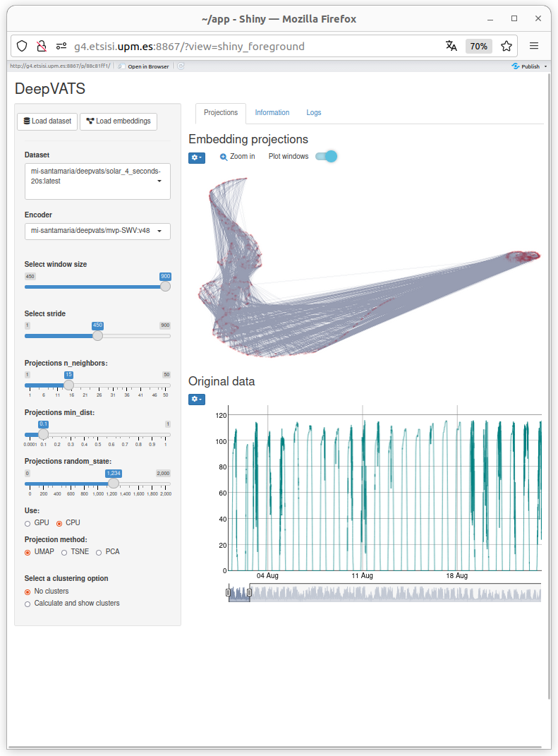Open gear settings for Embedding projections

[197, 157]
